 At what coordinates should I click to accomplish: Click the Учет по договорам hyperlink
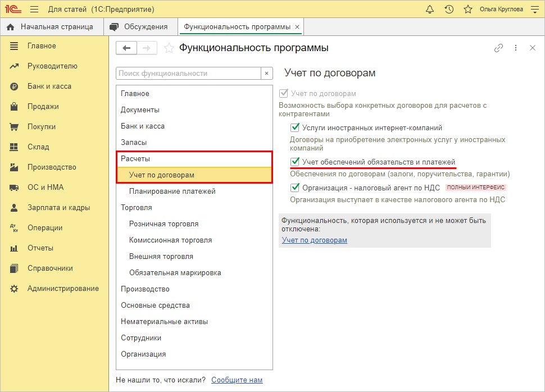coord(315,240)
